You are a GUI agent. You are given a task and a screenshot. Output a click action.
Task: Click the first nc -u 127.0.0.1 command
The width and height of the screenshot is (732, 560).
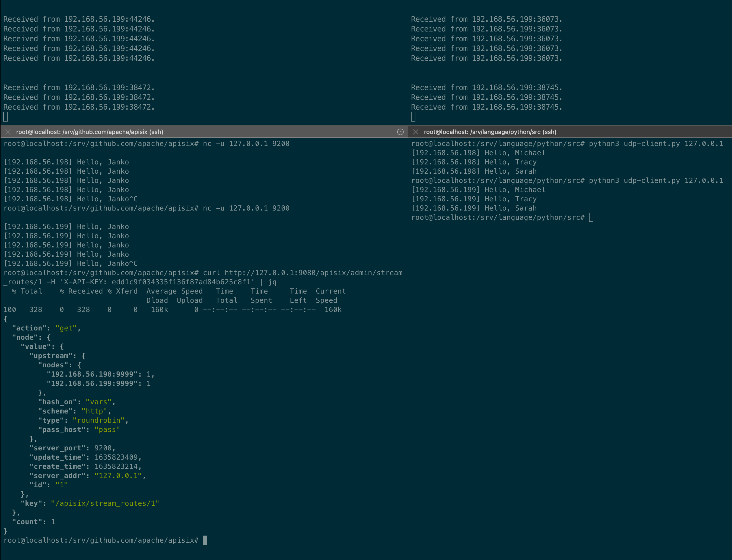[246, 144]
